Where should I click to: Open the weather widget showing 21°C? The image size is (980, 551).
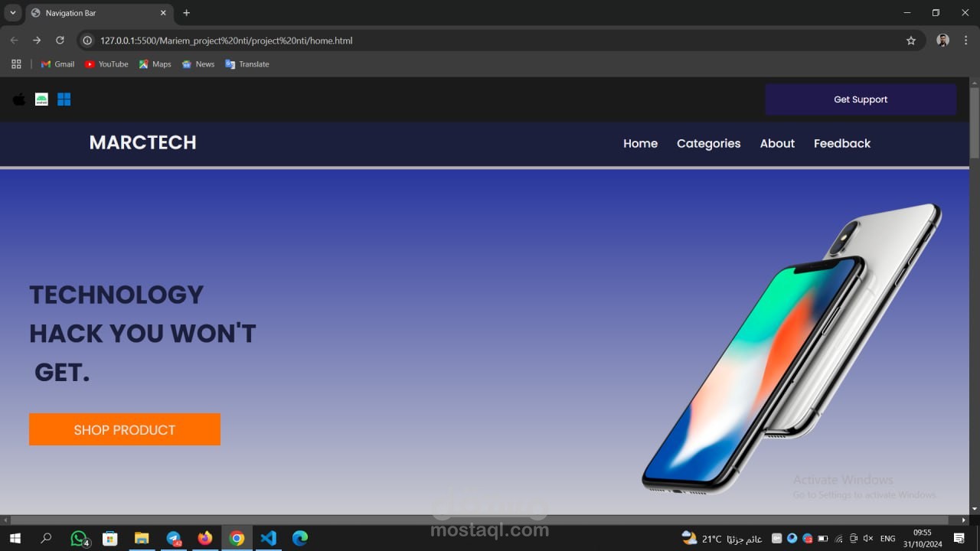pos(722,539)
